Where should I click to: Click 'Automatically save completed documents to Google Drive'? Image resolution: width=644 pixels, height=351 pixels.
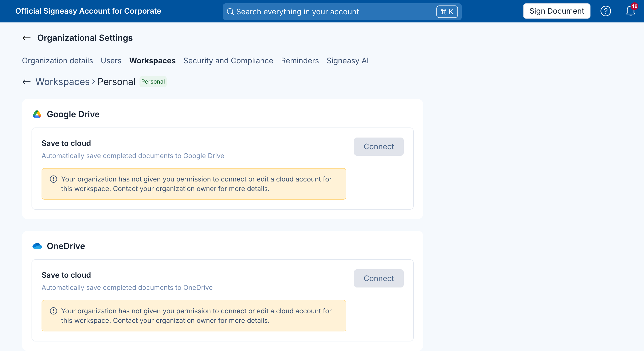click(133, 156)
